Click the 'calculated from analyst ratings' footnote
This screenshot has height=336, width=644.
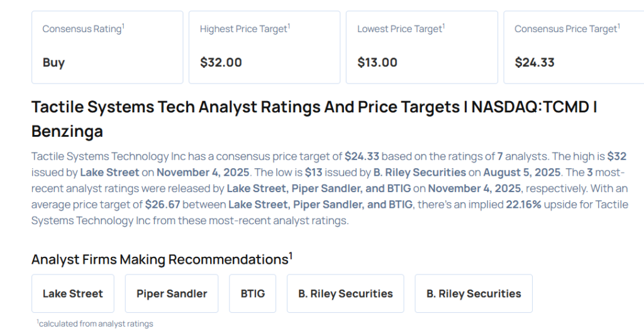coord(95,323)
